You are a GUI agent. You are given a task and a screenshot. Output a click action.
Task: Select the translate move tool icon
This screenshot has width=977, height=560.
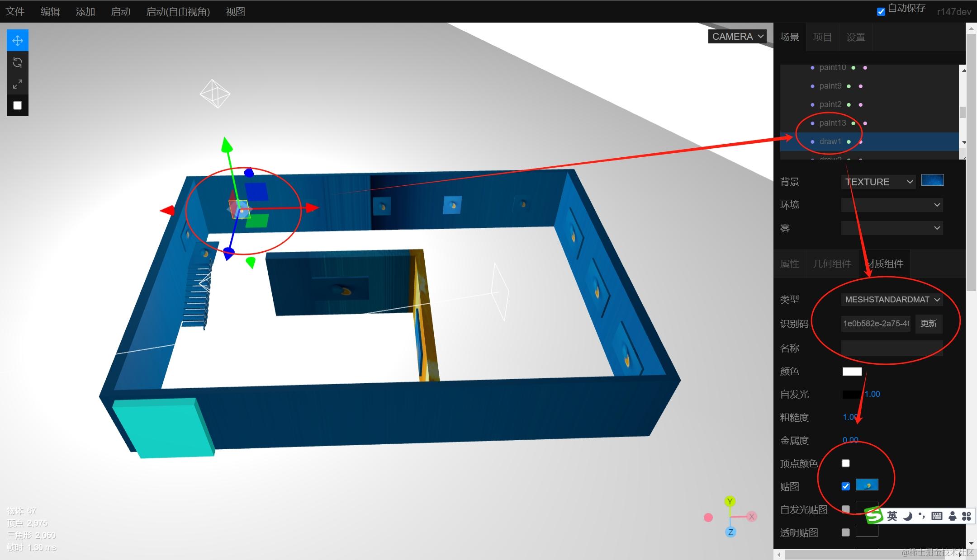pyautogui.click(x=18, y=41)
